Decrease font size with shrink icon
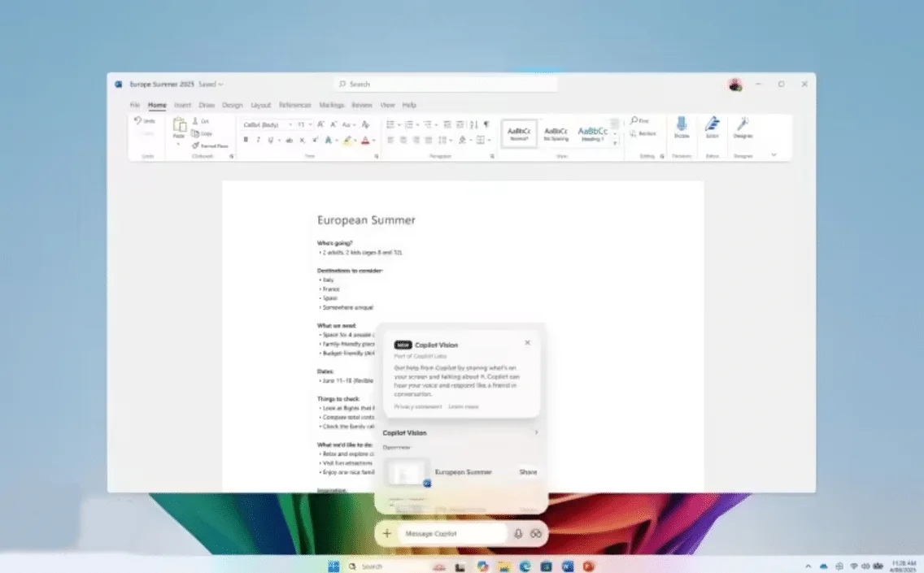This screenshot has height=573, width=924. 333,124
